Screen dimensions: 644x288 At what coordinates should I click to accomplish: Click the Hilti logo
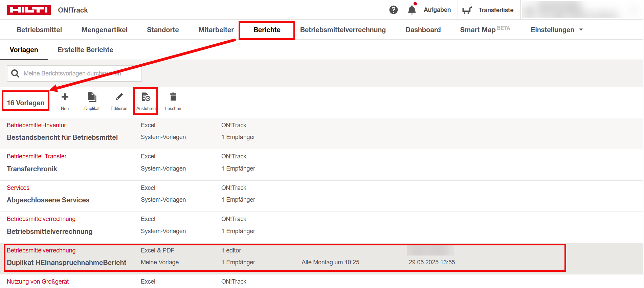pos(29,10)
